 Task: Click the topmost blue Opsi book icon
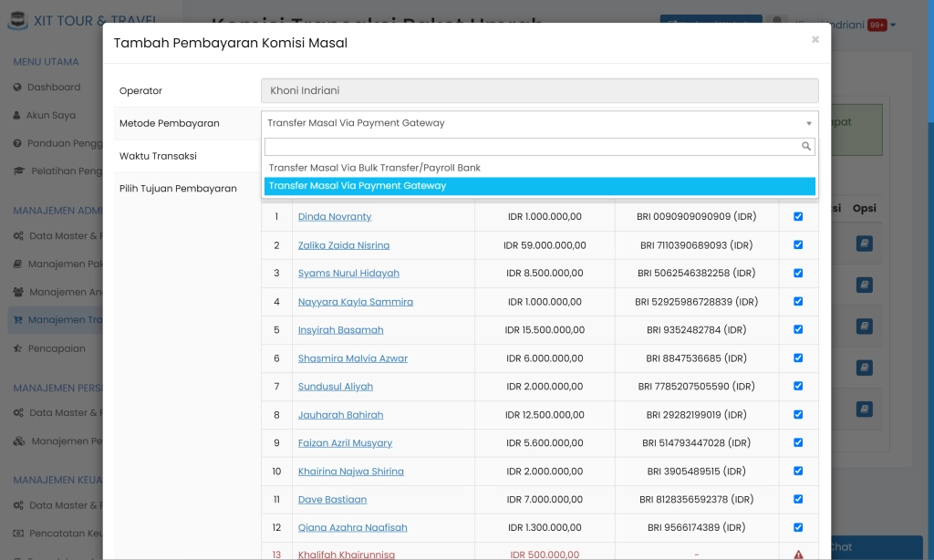[x=865, y=244]
